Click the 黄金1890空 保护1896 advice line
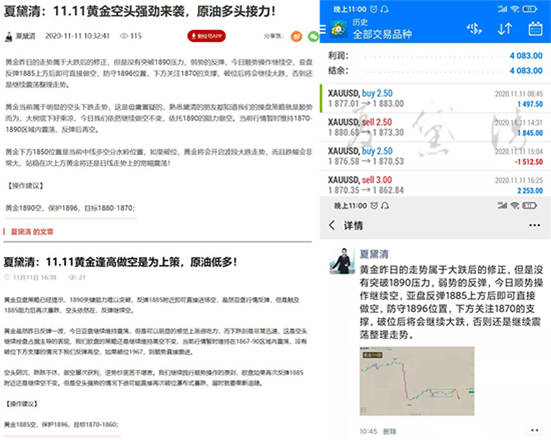Viewport: 551px width, 440px height. [70, 208]
